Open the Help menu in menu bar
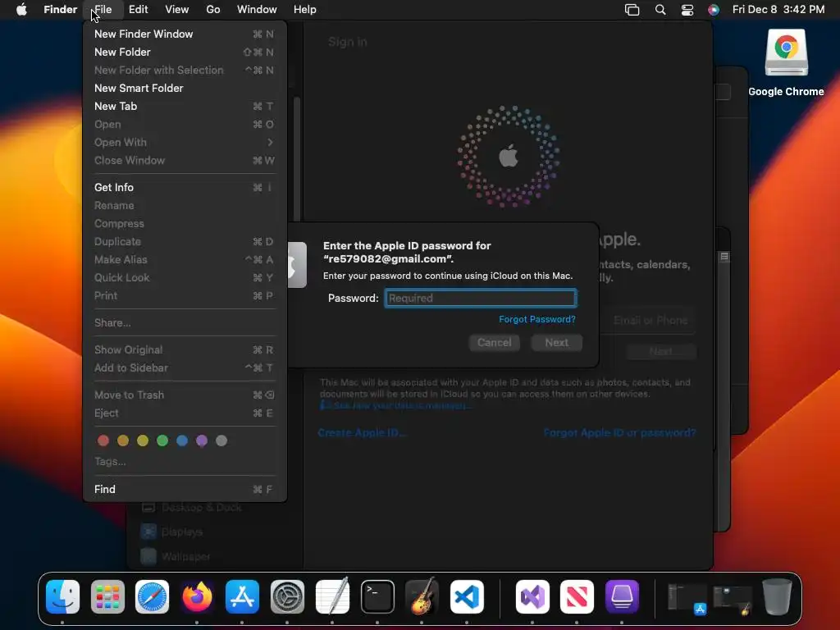This screenshot has height=630, width=840. click(305, 10)
